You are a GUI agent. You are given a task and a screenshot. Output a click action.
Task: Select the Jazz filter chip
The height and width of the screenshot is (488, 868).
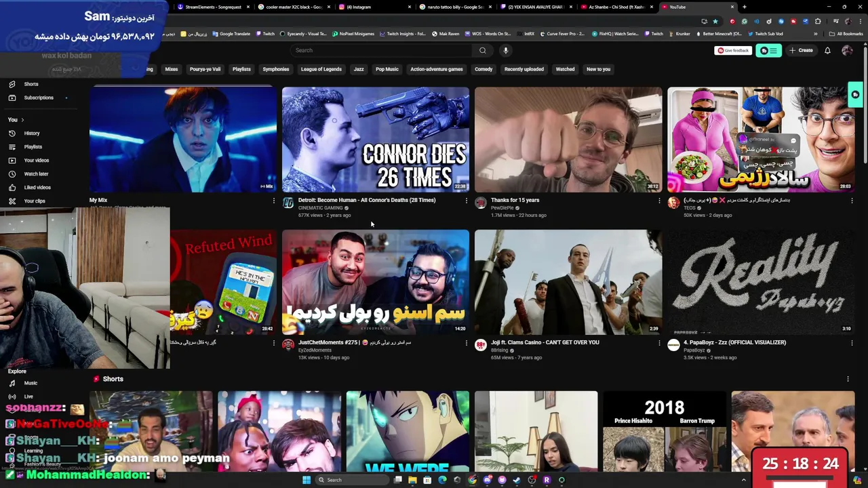(359, 69)
